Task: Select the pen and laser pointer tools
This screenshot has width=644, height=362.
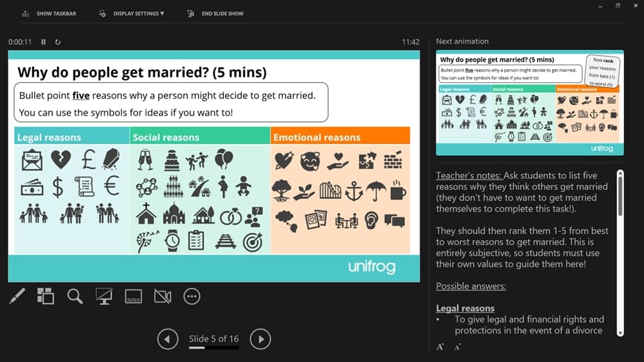Action: tap(17, 296)
